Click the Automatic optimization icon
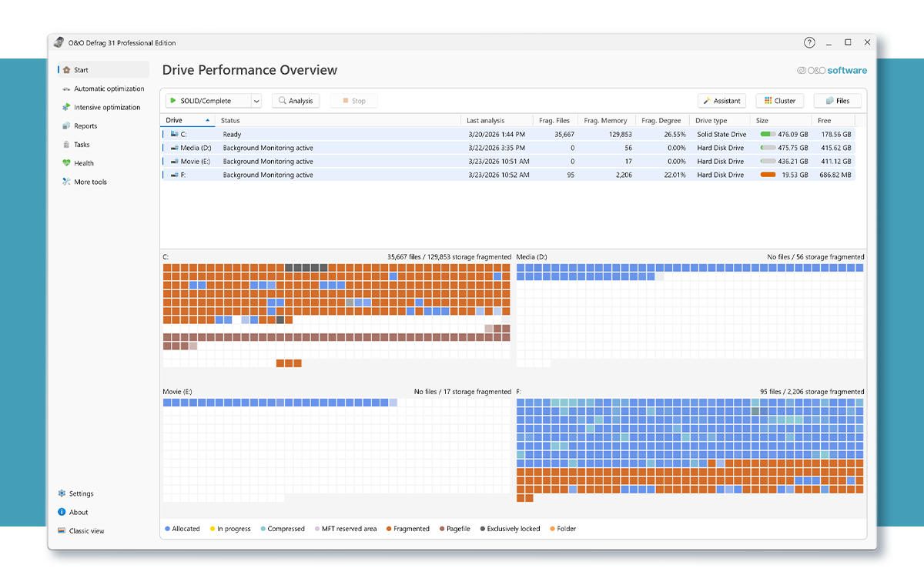 tap(66, 89)
